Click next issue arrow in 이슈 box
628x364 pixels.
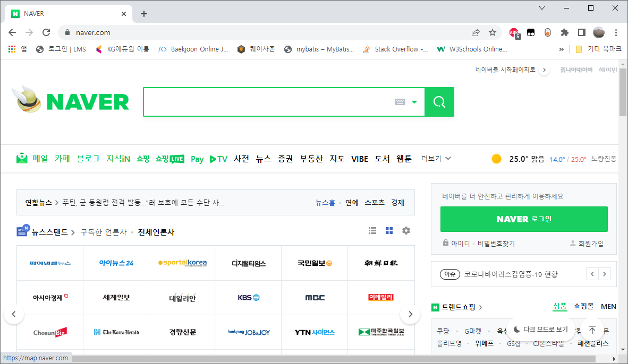(x=605, y=274)
